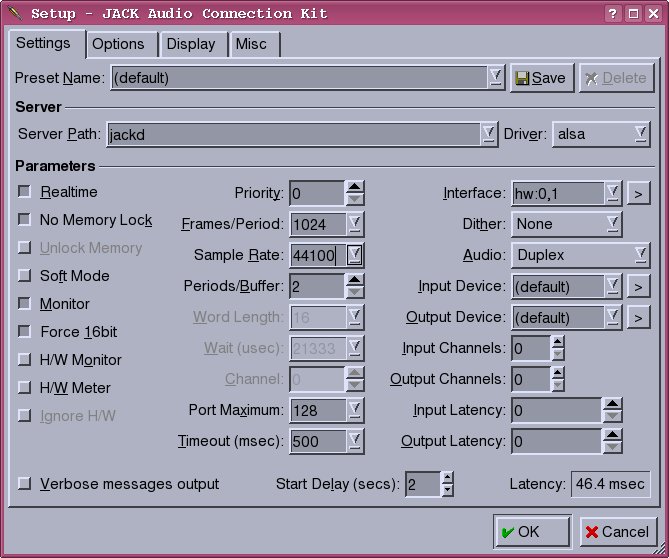669x558 pixels.
Task: Open the Interface dropdown showing hw:0,1
Action: click(612, 193)
